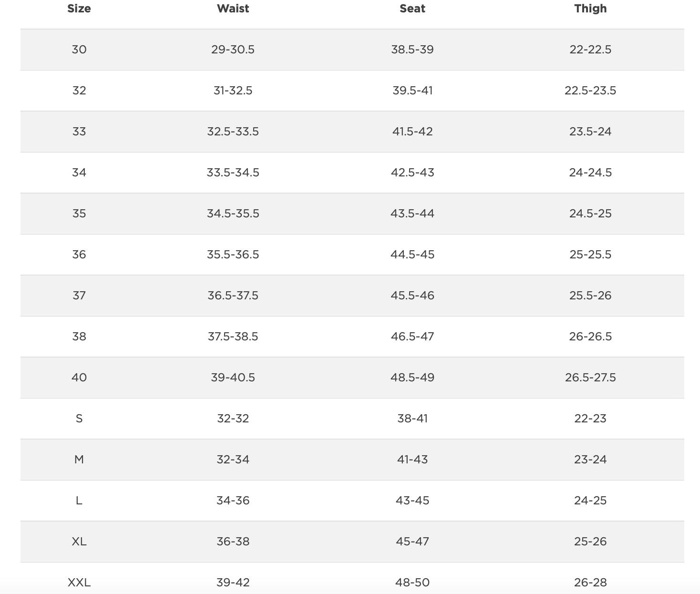The width and height of the screenshot is (700, 594).
Task: Click the thigh value 25-26
Action: click(x=590, y=542)
